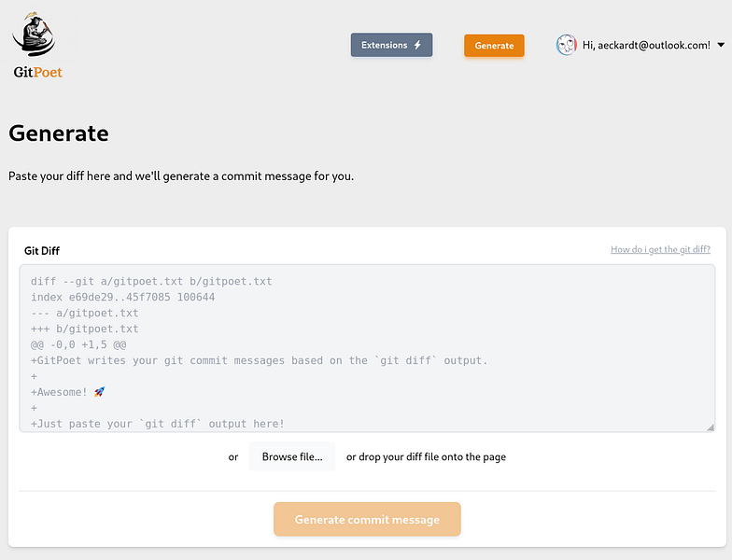
Task: Click the standalone "or" left of Browse file
Action: point(233,457)
